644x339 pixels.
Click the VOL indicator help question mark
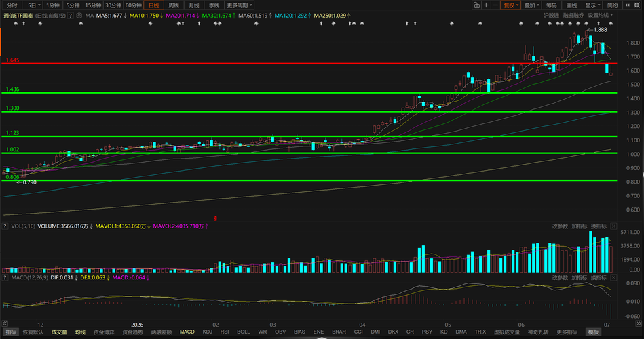pyautogui.click(x=5, y=226)
